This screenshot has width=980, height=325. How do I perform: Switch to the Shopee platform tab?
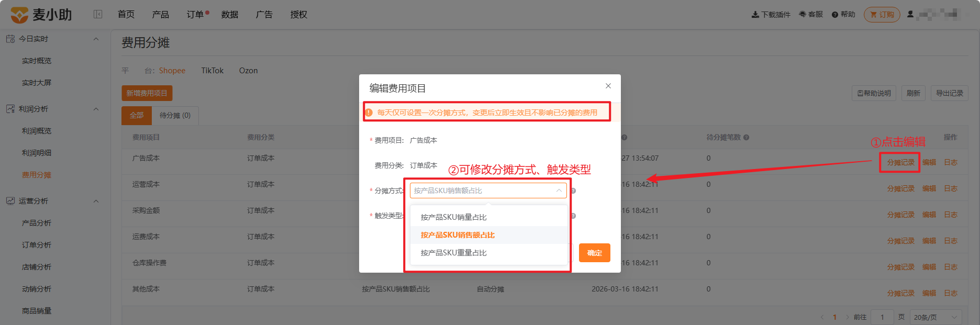point(172,71)
